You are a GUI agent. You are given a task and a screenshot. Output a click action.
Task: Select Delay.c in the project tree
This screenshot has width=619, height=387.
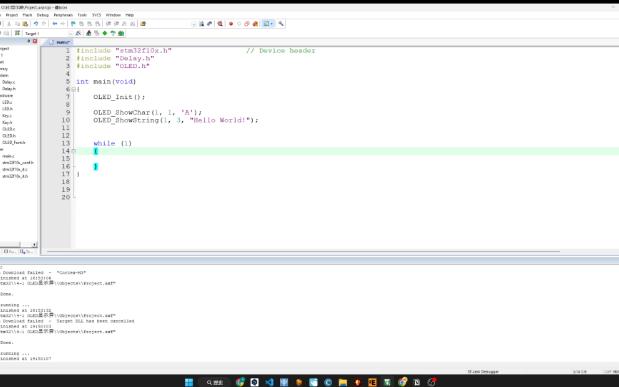tap(9, 82)
